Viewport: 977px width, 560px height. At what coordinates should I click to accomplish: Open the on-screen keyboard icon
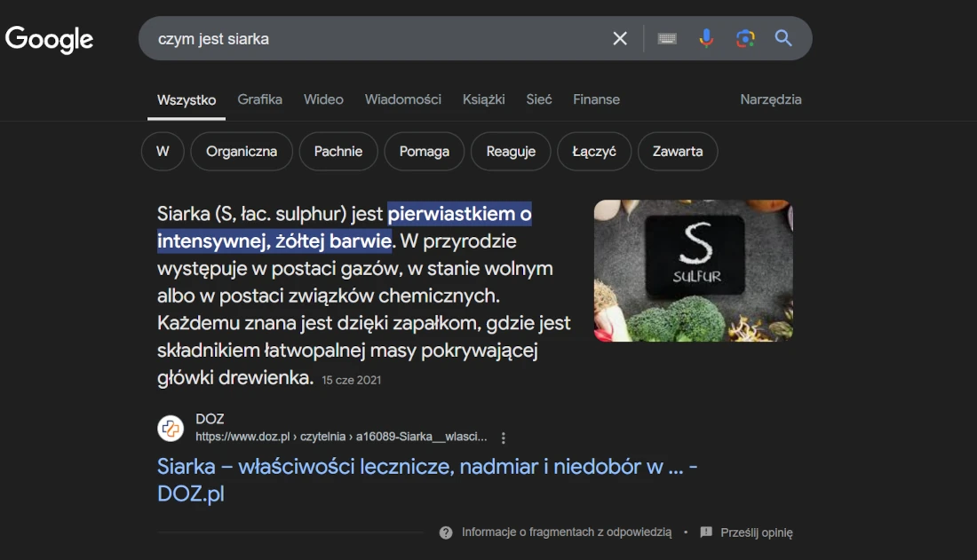pyautogui.click(x=667, y=39)
